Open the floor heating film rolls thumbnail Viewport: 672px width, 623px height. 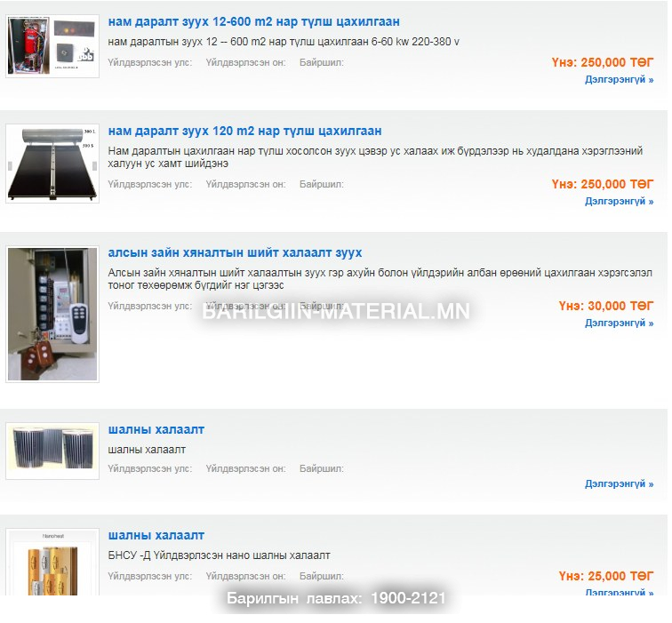click(x=52, y=451)
